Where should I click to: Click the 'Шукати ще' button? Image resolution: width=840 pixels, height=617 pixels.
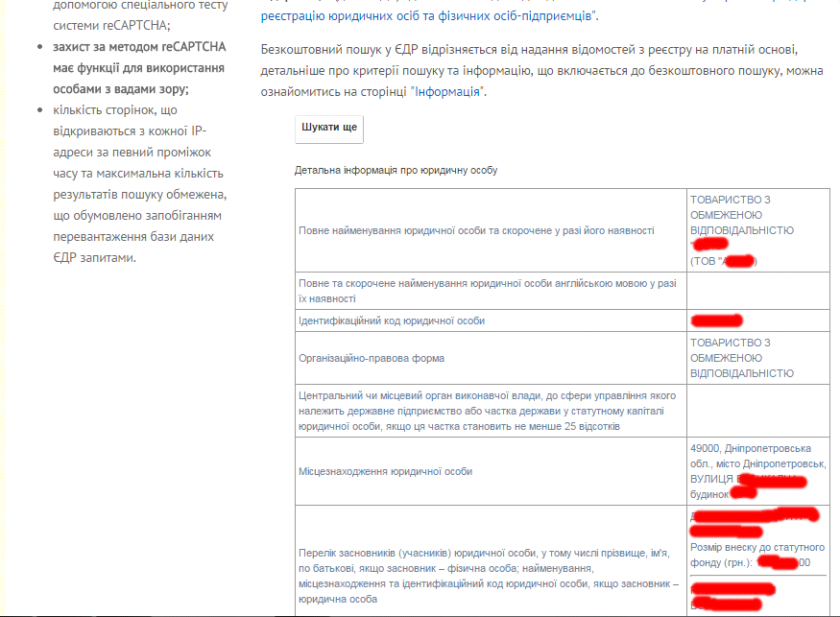(329, 130)
